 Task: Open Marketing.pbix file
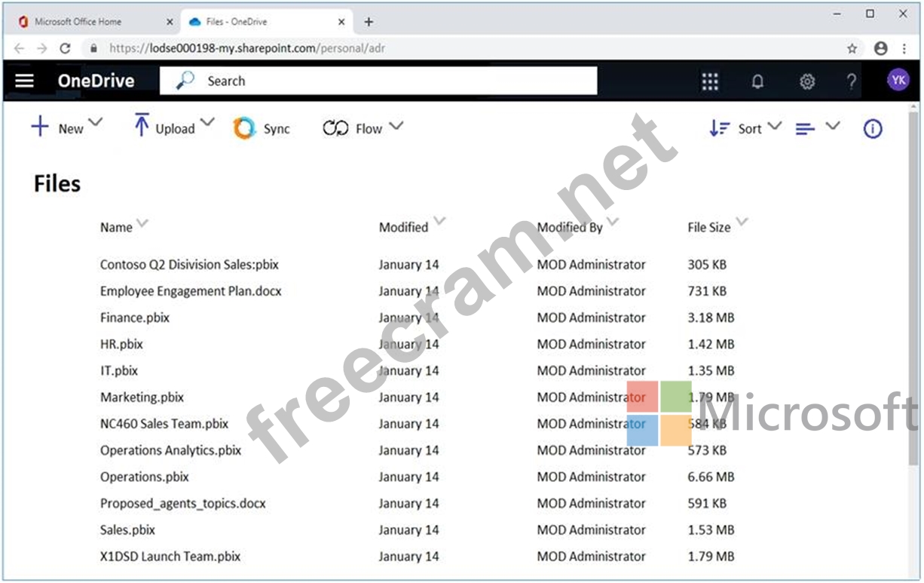142,397
